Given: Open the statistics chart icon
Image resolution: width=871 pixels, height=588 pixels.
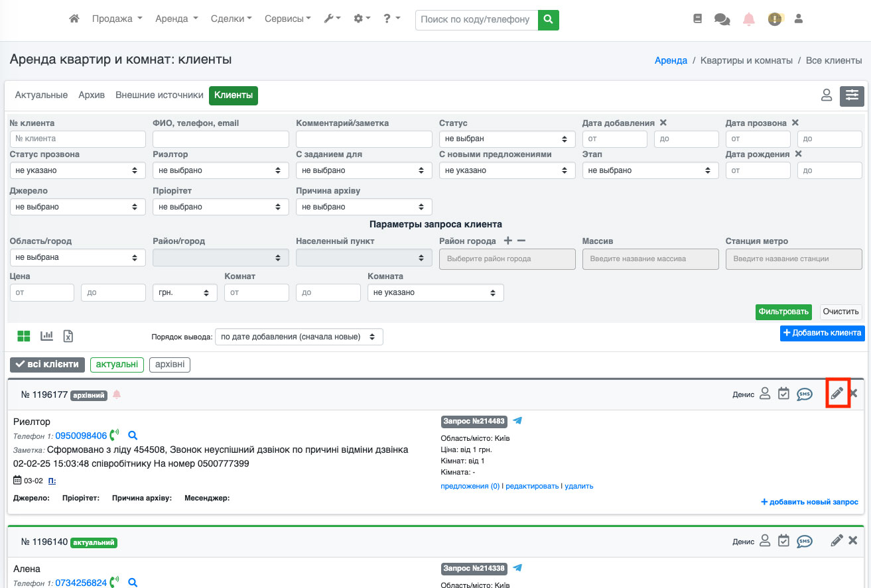Looking at the screenshot, I should point(46,336).
